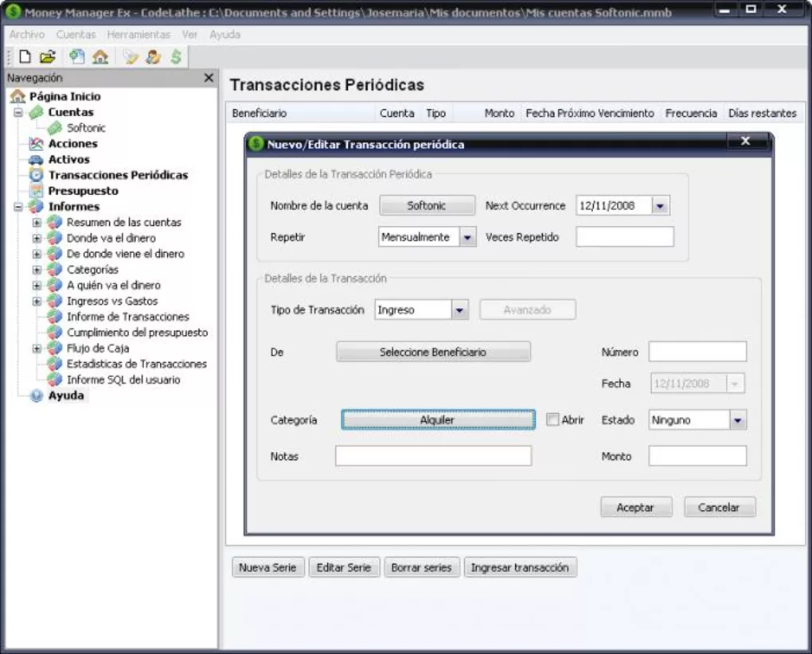Open the Repetir frequency dropdown
The image size is (812, 654).
point(467,238)
